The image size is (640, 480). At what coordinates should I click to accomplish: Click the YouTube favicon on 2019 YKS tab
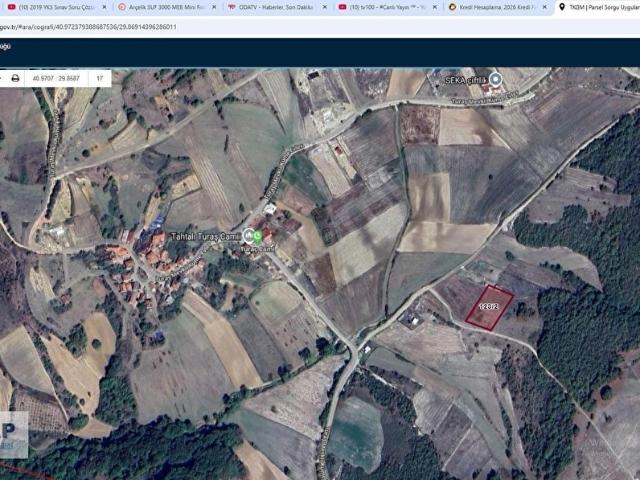pos(12,7)
